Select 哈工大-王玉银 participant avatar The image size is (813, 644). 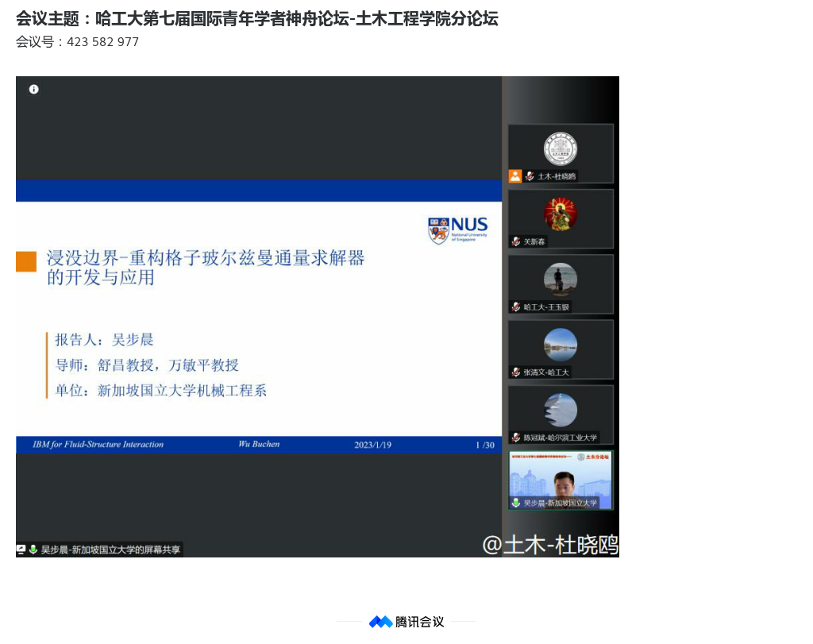[x=560, y=280]
